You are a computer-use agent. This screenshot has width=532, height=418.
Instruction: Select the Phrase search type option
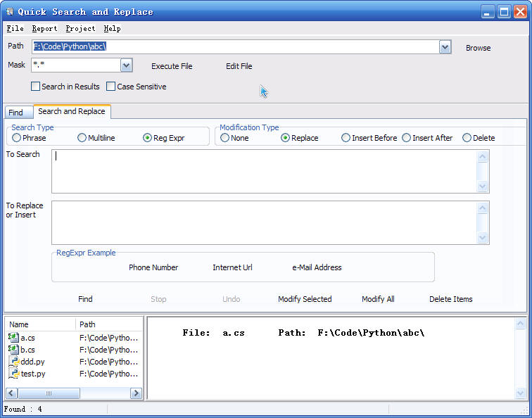(x=16, y=138)
